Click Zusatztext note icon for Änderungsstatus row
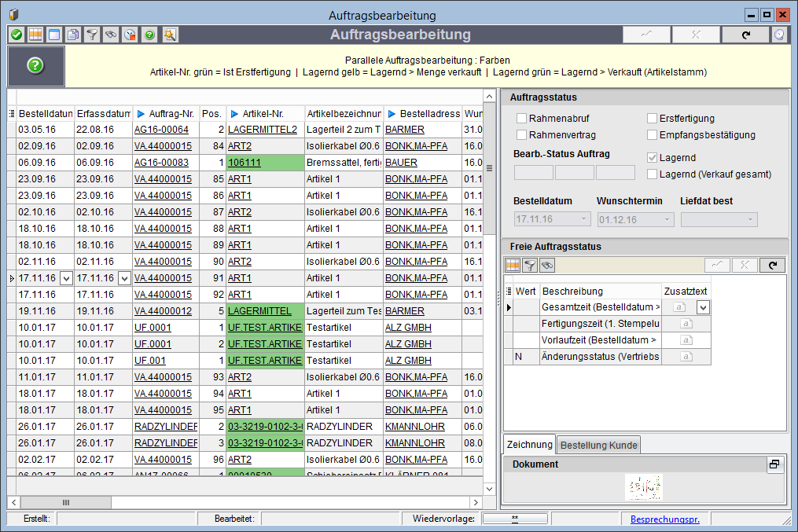 [686, 357]
